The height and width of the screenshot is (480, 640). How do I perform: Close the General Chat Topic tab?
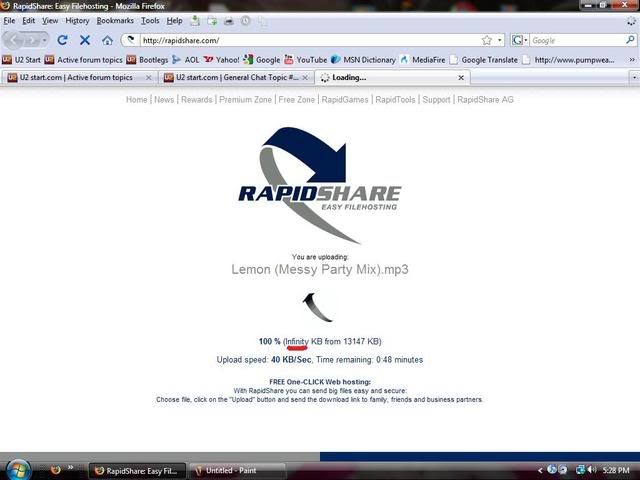[305, 78]
